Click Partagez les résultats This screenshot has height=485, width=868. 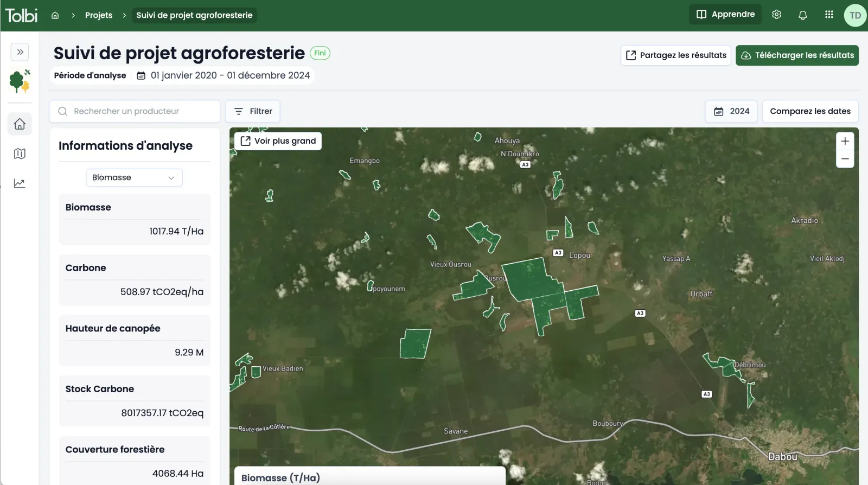(676, 55)
